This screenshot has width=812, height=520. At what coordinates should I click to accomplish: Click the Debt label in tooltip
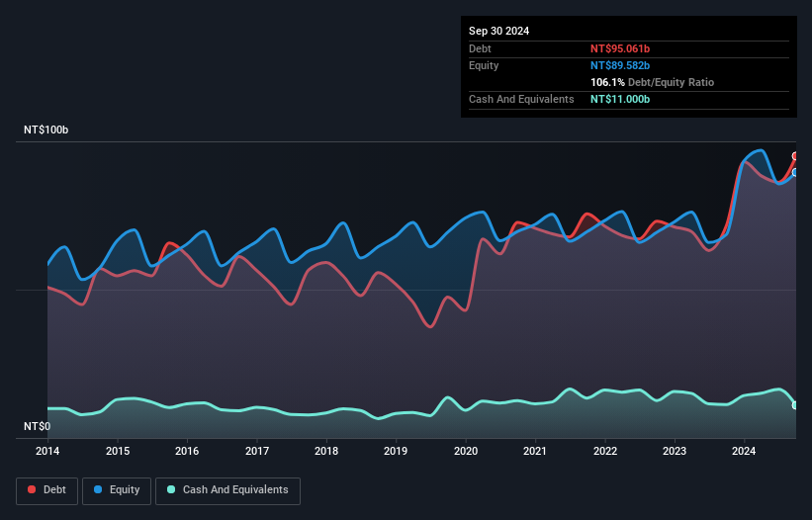tap(480, 48)
